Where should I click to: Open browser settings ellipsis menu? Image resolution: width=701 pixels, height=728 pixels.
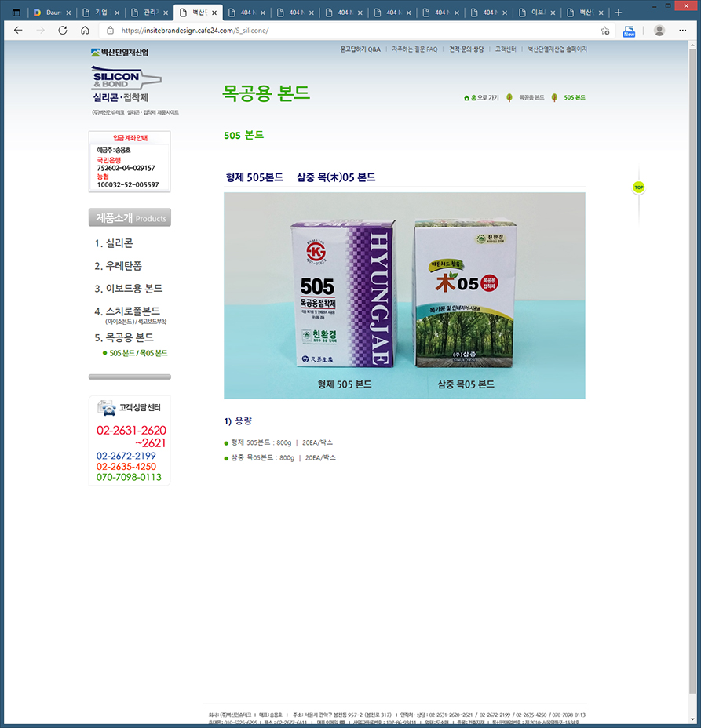[x=682, y=31]
